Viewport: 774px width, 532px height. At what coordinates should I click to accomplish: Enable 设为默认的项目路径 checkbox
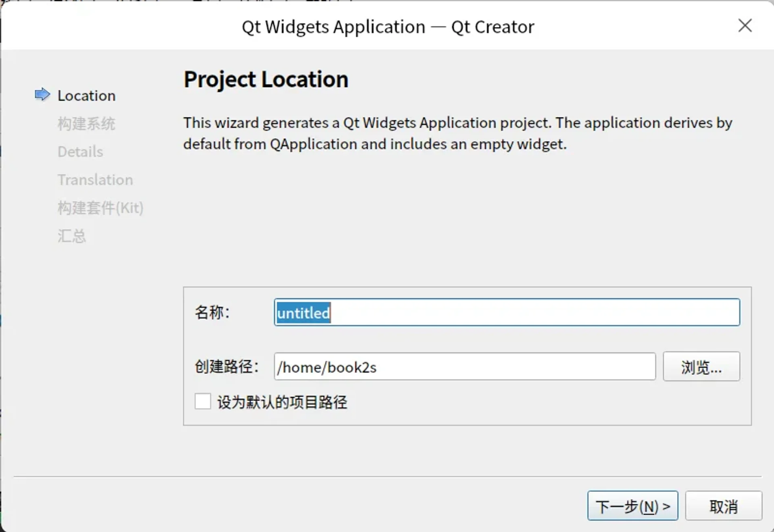coord(203,401)
